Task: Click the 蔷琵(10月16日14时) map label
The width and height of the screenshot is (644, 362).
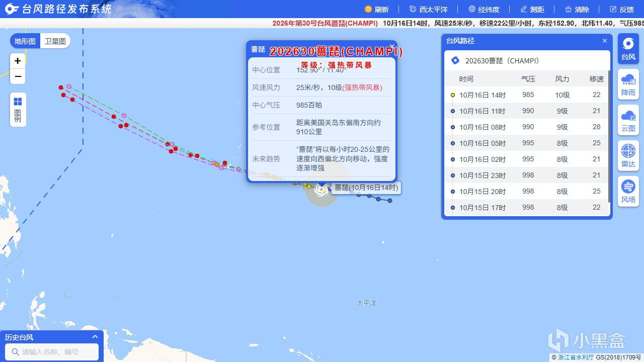Action: point(366,188)
